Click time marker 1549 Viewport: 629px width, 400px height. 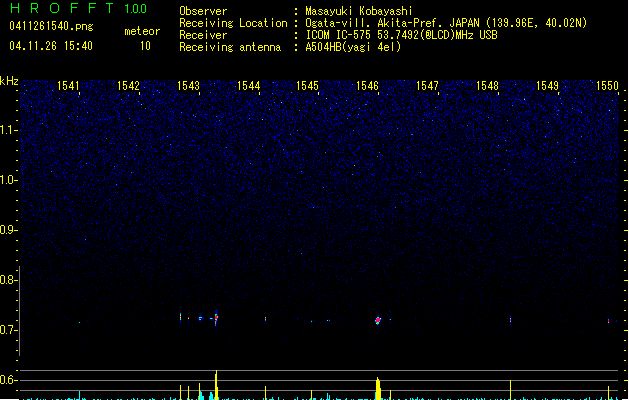click(x=548, y=86)
